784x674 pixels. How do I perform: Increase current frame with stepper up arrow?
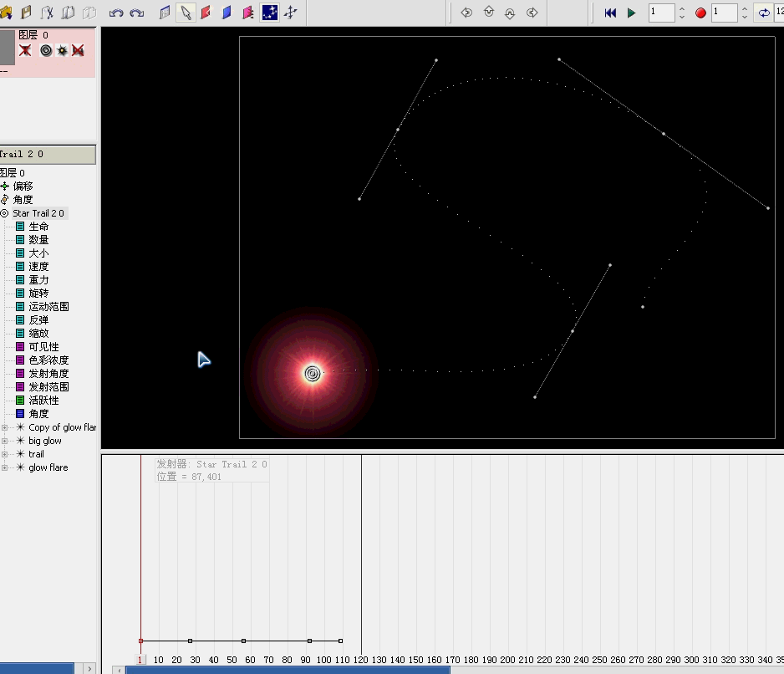pos(682,8)
